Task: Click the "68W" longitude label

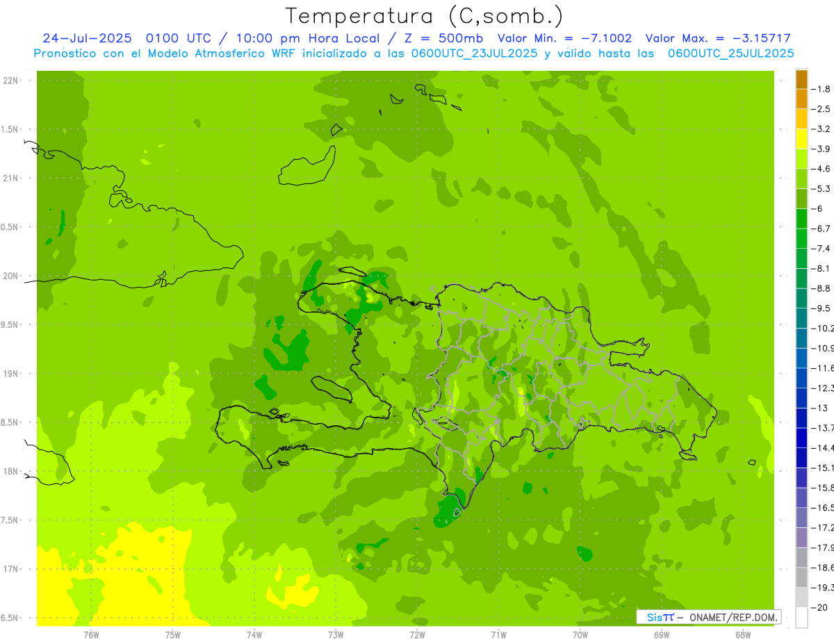Action: point(743,634)
